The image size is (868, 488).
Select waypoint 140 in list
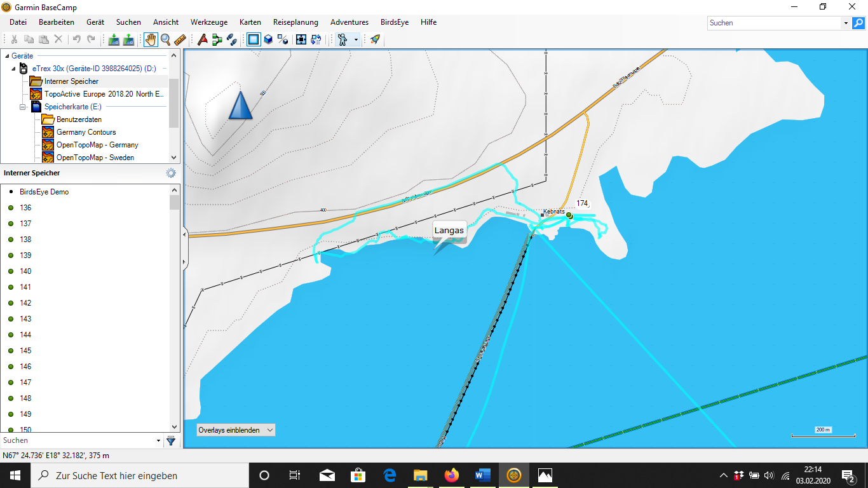pyautogui.click(x=25, y=271)
